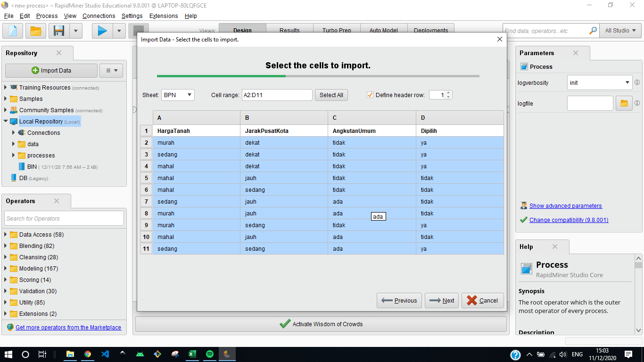
Task: Collapse the Local Repository node
Action: pos(6,122)
